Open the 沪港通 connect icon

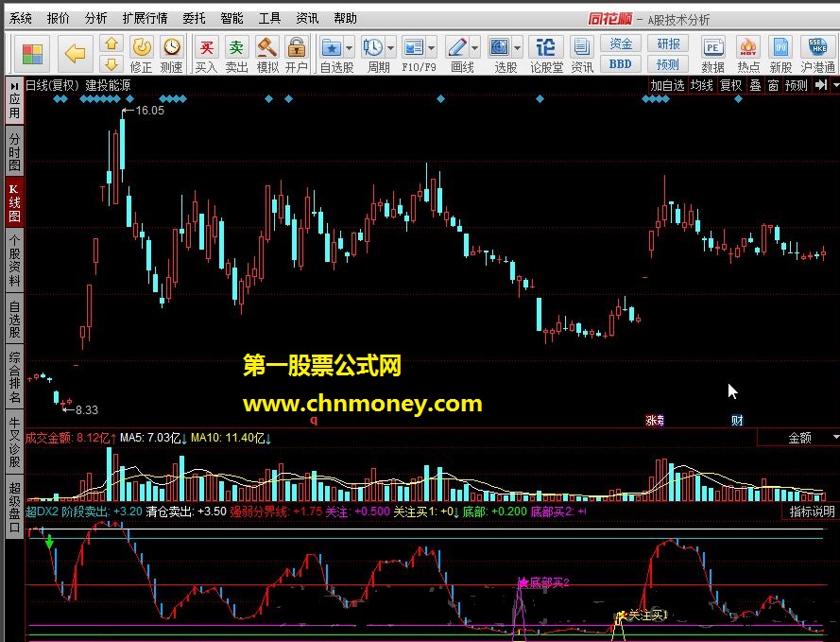click(818, 54)
